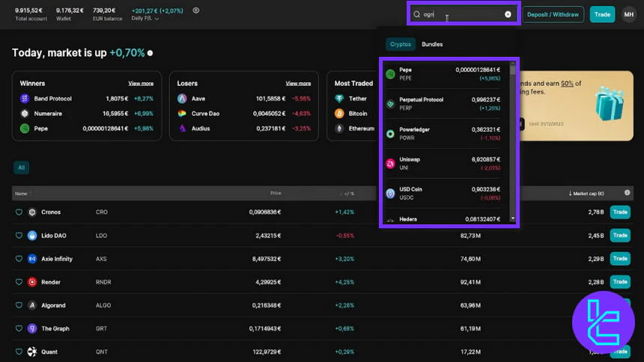The image size is (644, 362).
Task: Open Deposit / Withdraw
Action: [553, 14]
